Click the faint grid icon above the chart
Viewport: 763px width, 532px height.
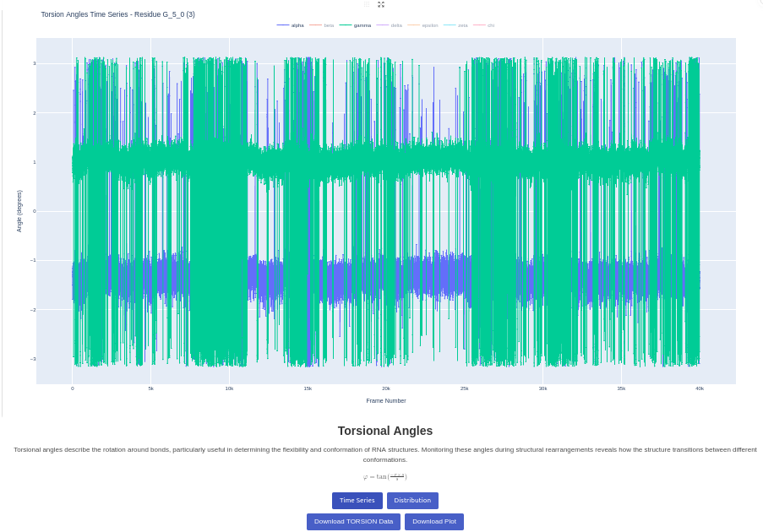367,4
